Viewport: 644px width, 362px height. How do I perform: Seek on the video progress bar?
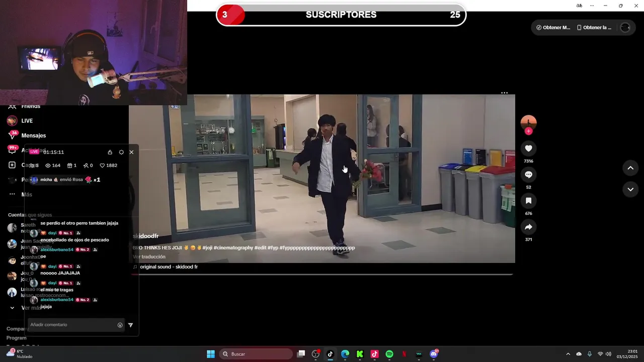322,275
